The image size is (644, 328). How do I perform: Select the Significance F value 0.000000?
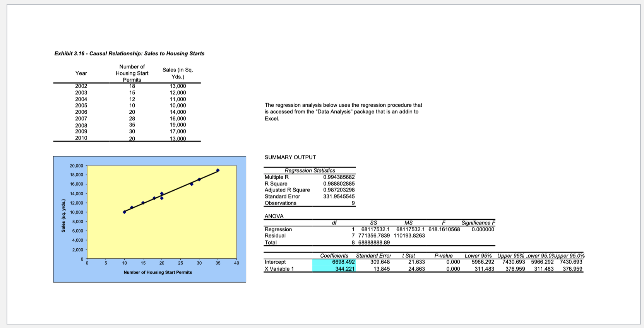483,229
